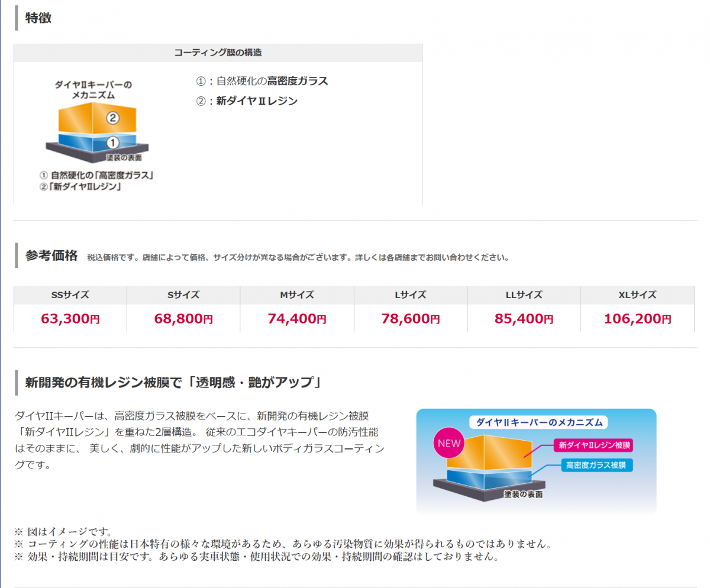Screen dimensions: 710x588
Task: Click the 106,200円 price
Action: pyautogui.click(x=637, y=319)
